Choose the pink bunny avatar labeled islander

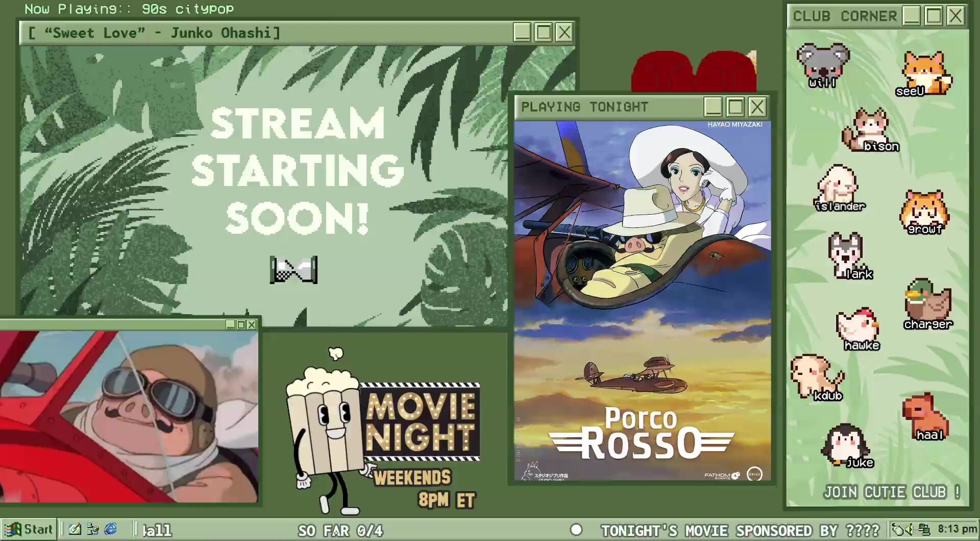coord(839,188)
